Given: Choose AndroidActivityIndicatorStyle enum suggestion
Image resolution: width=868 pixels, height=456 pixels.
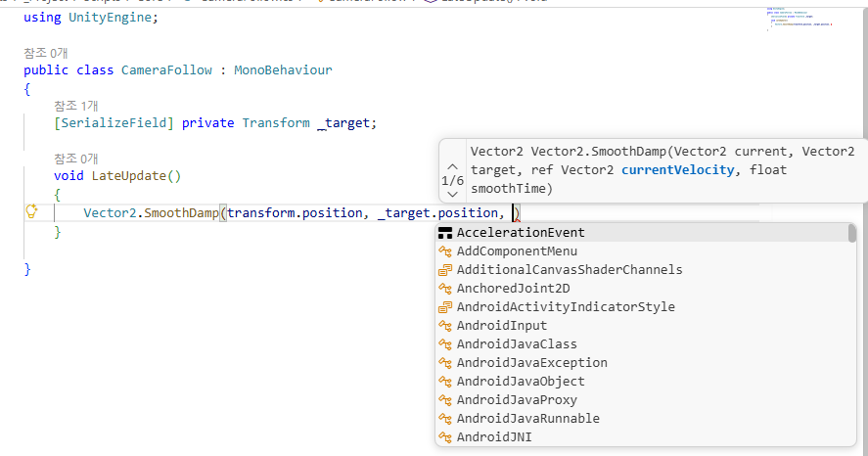Looking at the screenshot, I should 642,307.
